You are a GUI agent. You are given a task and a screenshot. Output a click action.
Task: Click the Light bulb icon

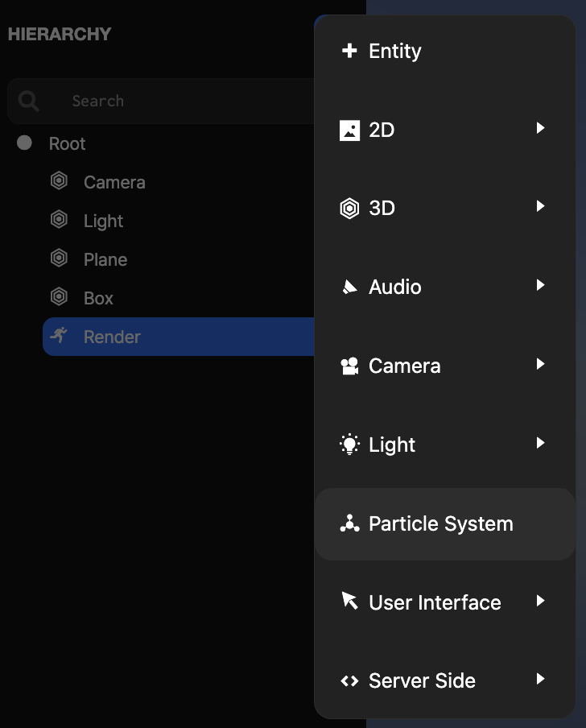[x=349, y=444]
